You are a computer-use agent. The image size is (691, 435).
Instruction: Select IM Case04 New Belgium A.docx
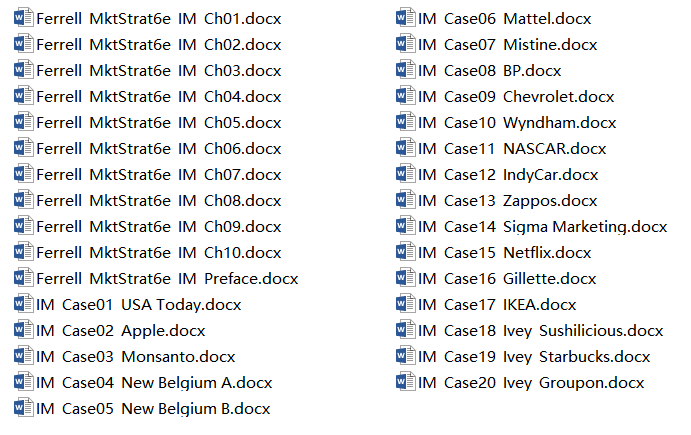point(154,383)
